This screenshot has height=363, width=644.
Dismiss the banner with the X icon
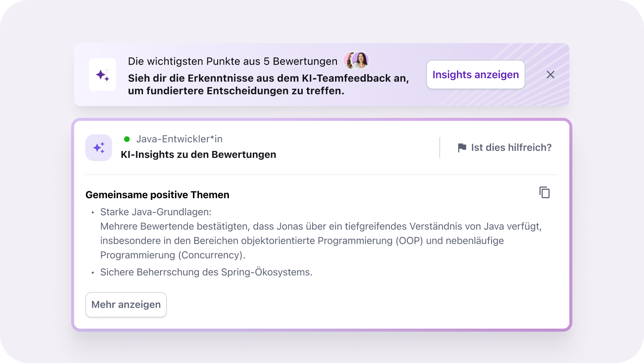tap(550, 75)
